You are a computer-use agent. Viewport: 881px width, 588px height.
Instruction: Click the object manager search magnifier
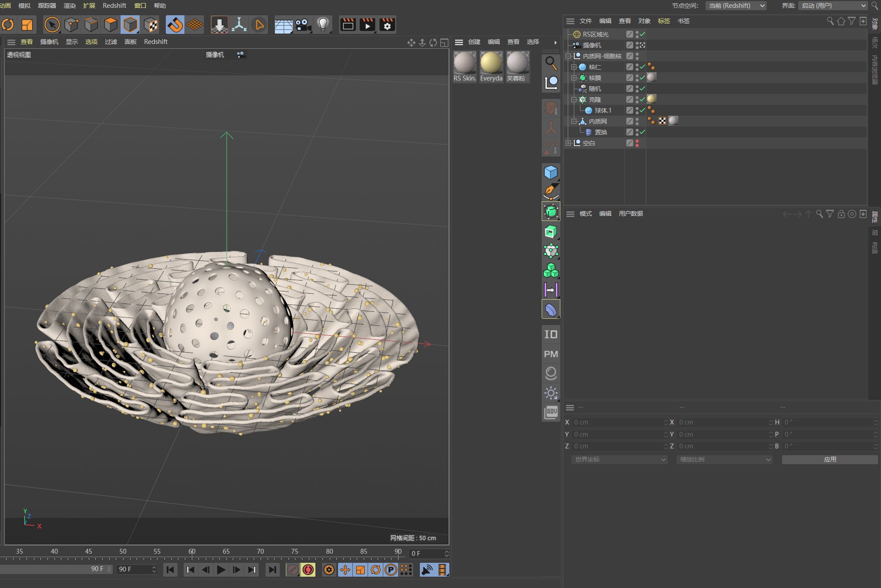(830, 21)
